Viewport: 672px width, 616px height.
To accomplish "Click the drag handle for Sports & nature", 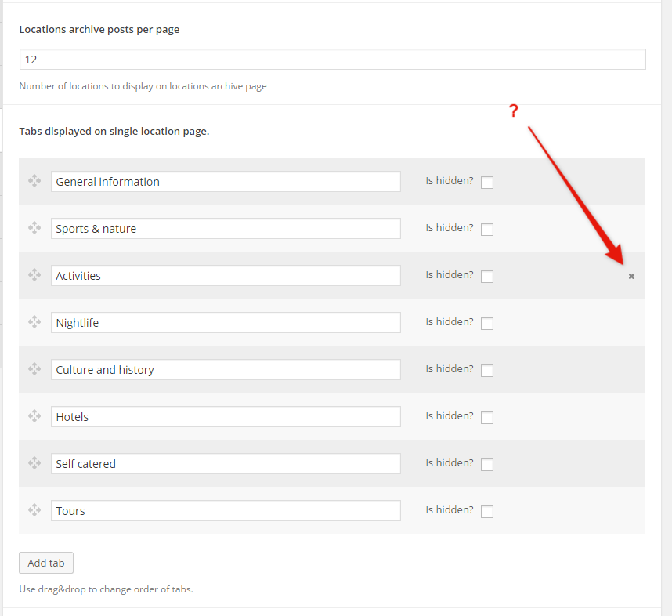I will (x=34, y=228).
